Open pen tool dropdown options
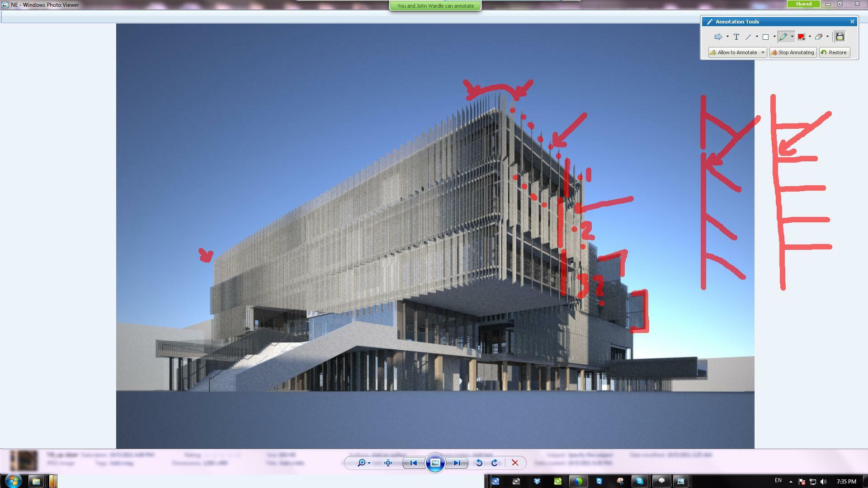This screenshot has width=868, height=488. 792,37
